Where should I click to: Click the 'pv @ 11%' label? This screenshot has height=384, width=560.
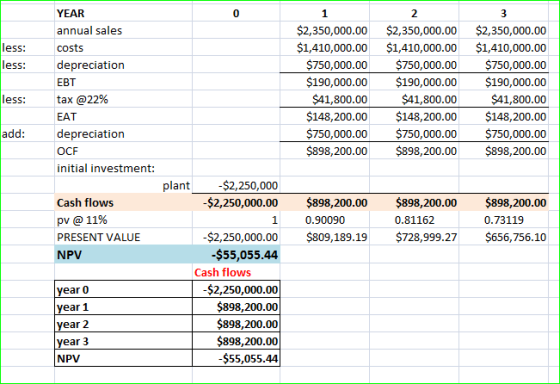coord(82,220)
